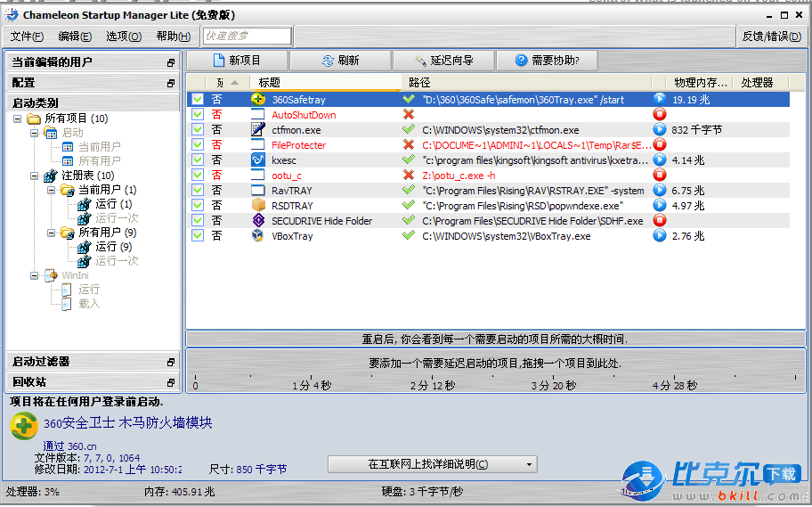812x507 pixels.
Task: Click red stop status icon for AutoShutDown
Action: 659,114
